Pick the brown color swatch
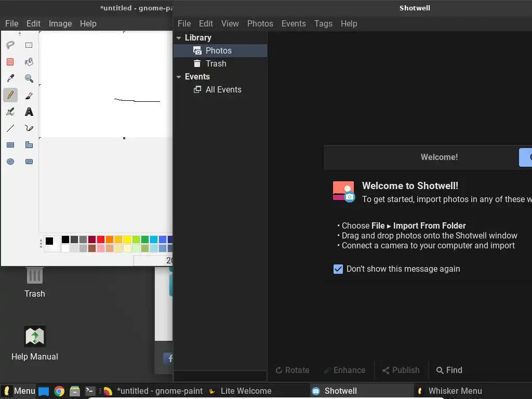This screenshot has width=532, height=399. (x=92, y=248)
